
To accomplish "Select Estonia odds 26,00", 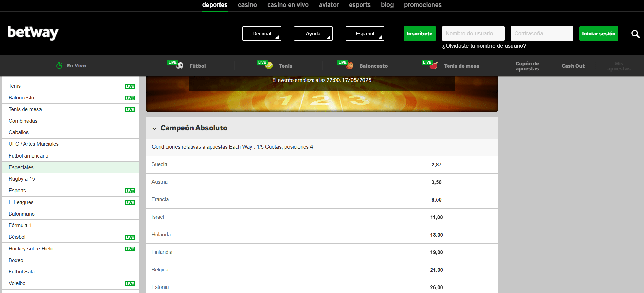I will point(437,287).
